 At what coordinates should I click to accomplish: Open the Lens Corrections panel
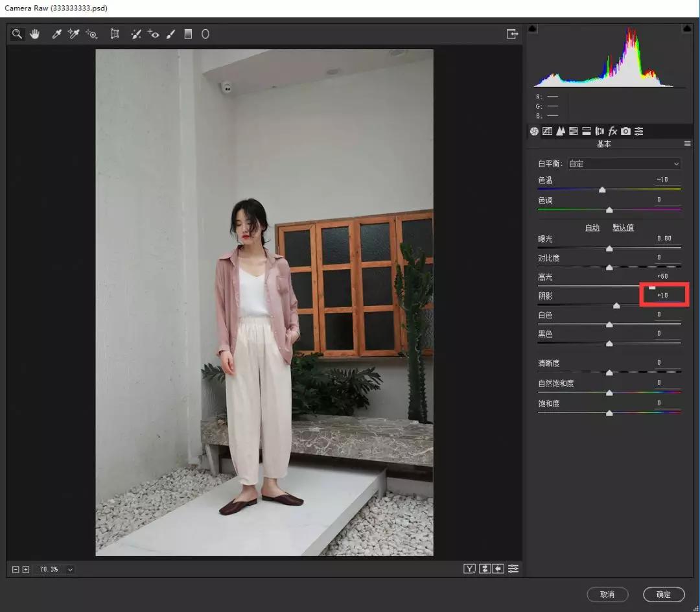600,131
